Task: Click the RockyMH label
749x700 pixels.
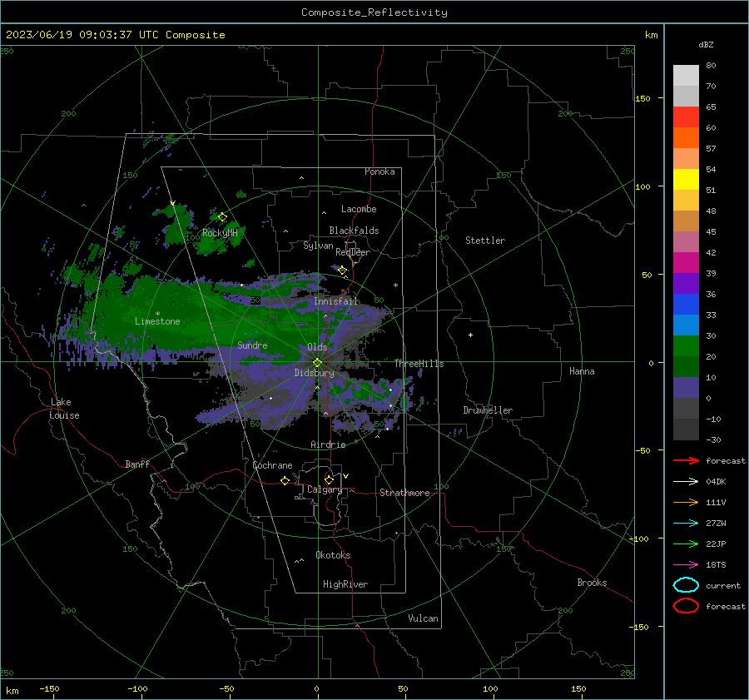Action: 220,233
